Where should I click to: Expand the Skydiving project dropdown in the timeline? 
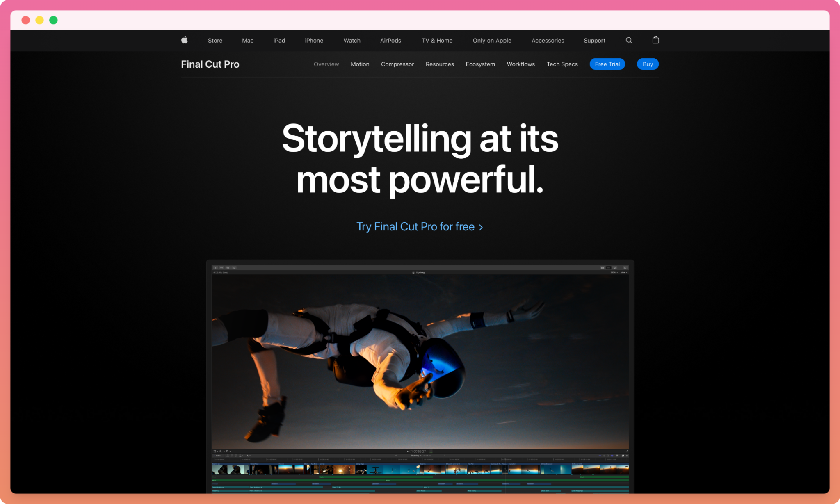tap(421, 456)
